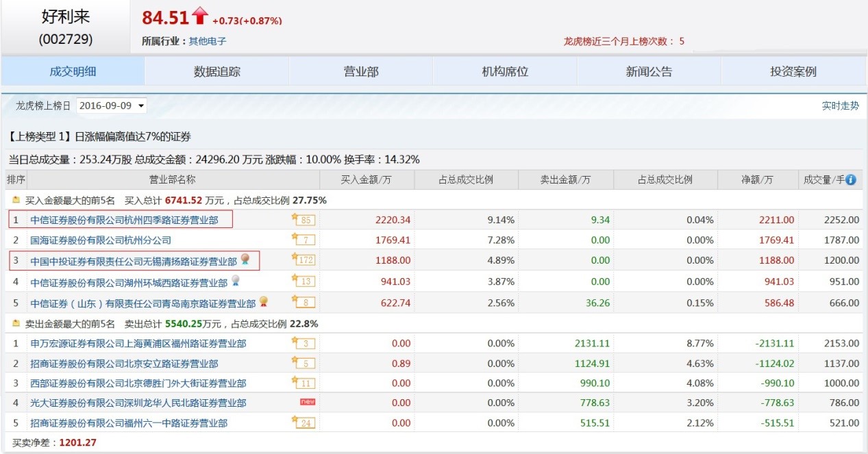Image resolution: width=868 pixels, height=454 pixels.
Task: Click medal icon next to 青岛南京路证券营业部
Action: click(263, 301)
